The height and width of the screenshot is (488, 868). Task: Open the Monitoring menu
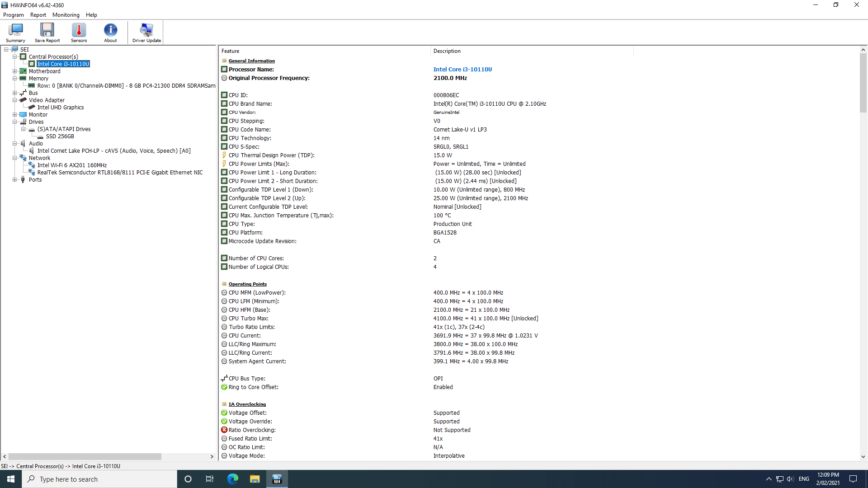click(x=66, y=15)
